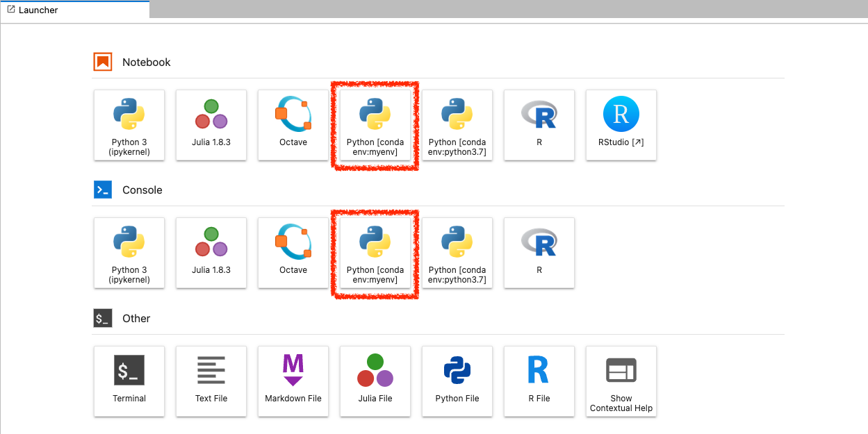This screenshot has height=434, width=868.
Task: Open a new Terminal
Action: pos(129,381)
